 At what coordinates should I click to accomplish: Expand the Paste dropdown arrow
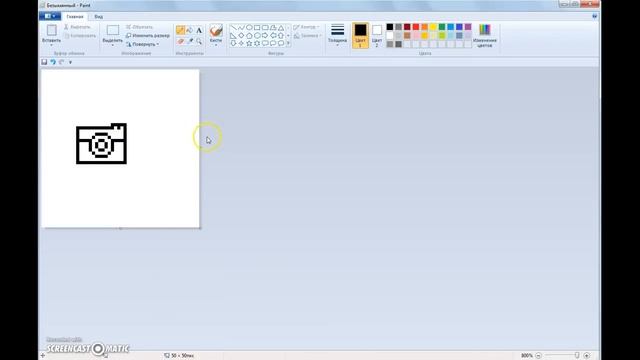(51, 45)
